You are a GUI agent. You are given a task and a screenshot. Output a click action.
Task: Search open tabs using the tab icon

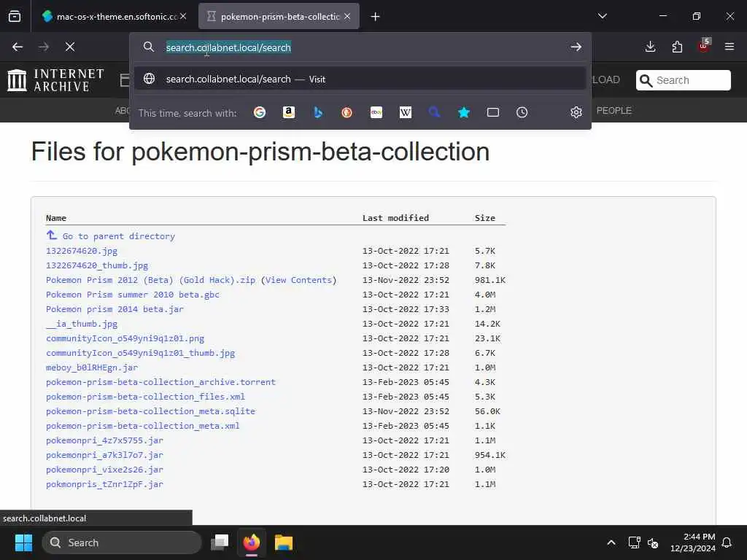[493, 112]
